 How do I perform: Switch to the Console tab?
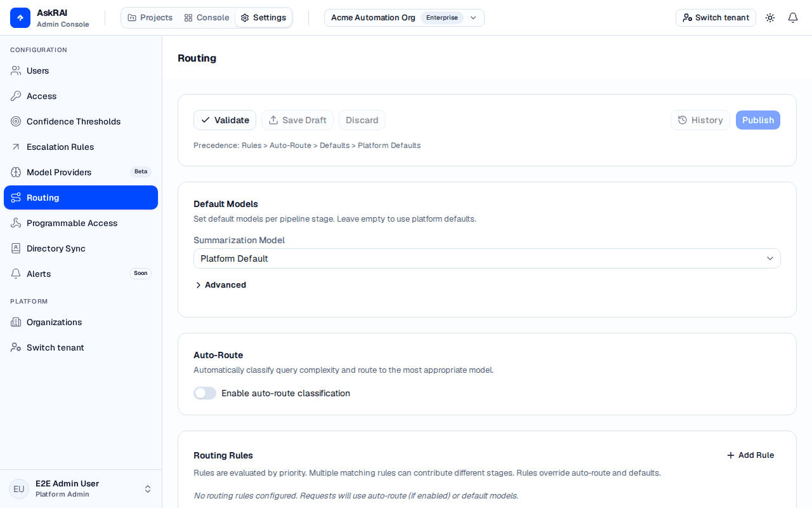pos(206,18)
